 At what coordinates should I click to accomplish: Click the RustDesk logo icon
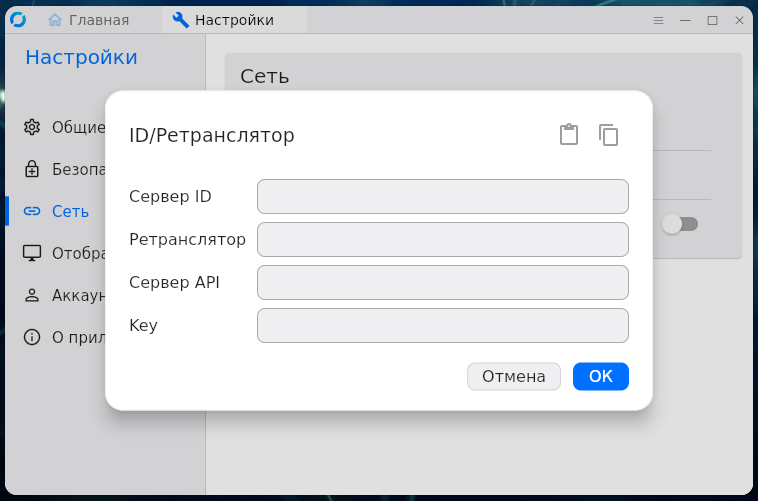coord(18,19)
